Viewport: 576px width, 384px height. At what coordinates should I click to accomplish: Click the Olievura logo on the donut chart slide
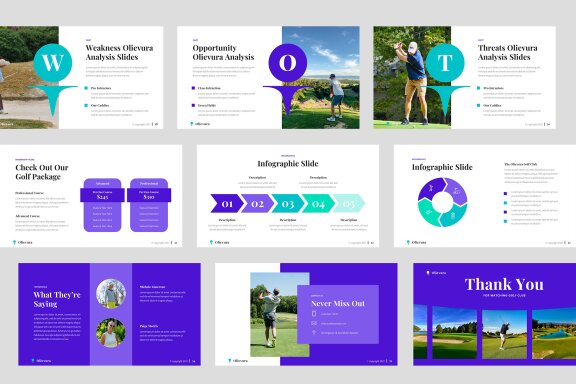tap(416, 243)
